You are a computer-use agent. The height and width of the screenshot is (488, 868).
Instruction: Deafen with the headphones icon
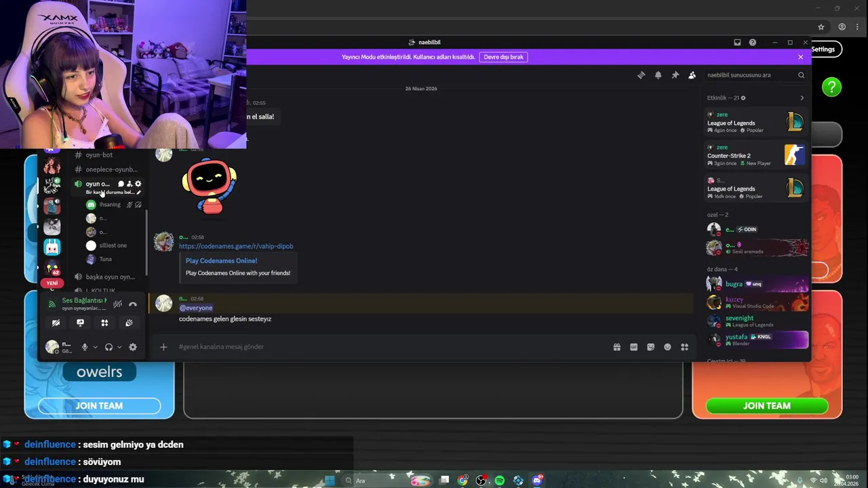point(108,347)
